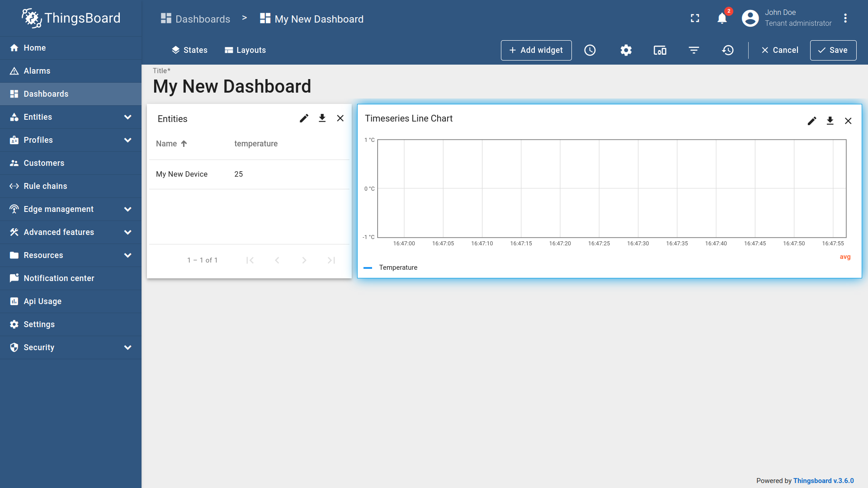
Task: Select the My New Device table row
Action: (203, 174)
